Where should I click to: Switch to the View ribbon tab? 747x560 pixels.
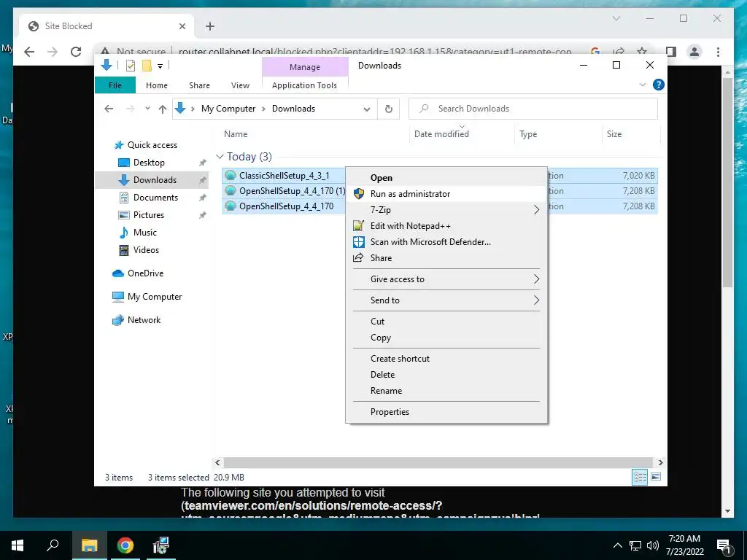[x=240, y=85]
